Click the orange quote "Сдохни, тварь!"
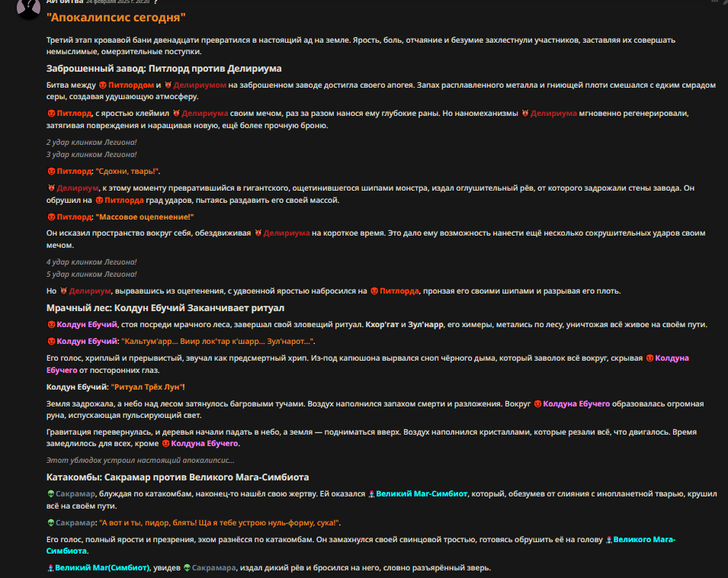This screenshot has width=728, height=578. coord(127,172)
